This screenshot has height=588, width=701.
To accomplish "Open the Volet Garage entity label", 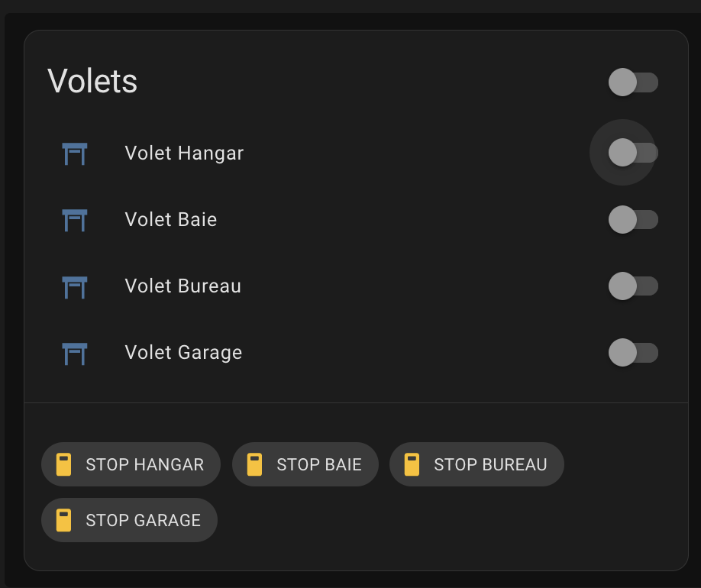I will coord(183,353).
